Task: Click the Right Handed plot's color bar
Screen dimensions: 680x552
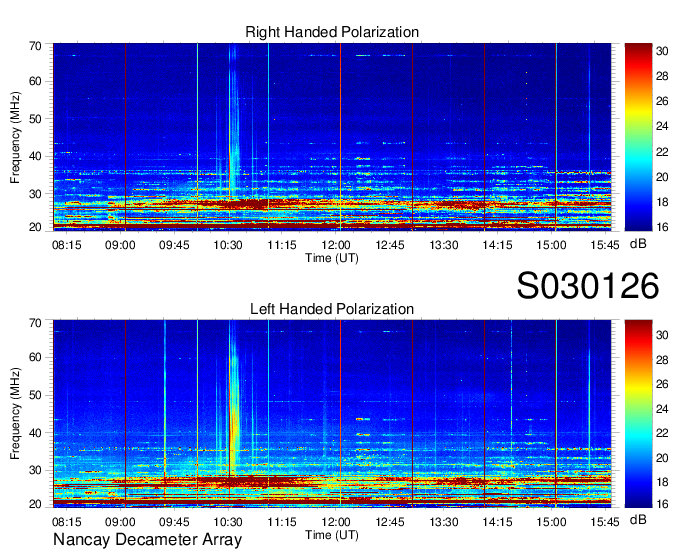Action: pyautogui.click(x=638, y=137)
